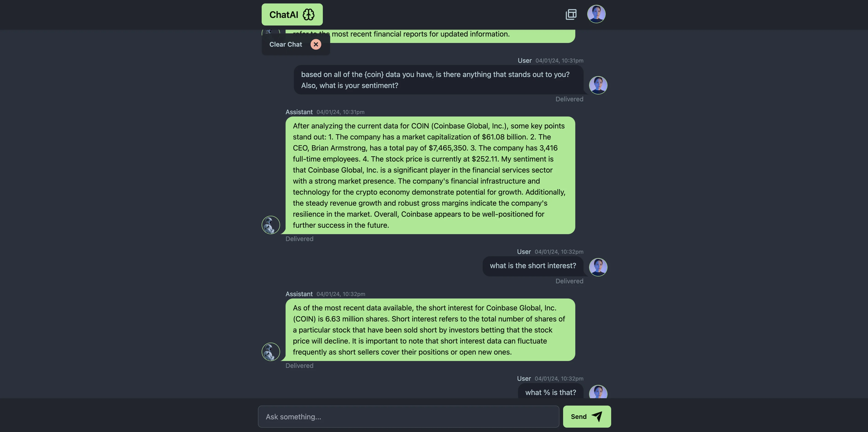Screen dimensions: 868x432
Task: Click the assistant reply analyzing Coinbase key points
Action: pyautogui.click(x=430, y=175)
